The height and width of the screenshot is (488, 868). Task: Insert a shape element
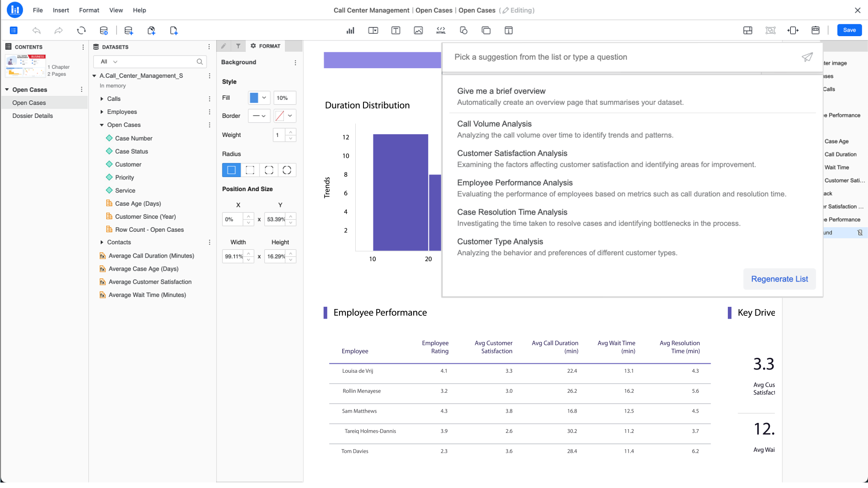point(463,30)
